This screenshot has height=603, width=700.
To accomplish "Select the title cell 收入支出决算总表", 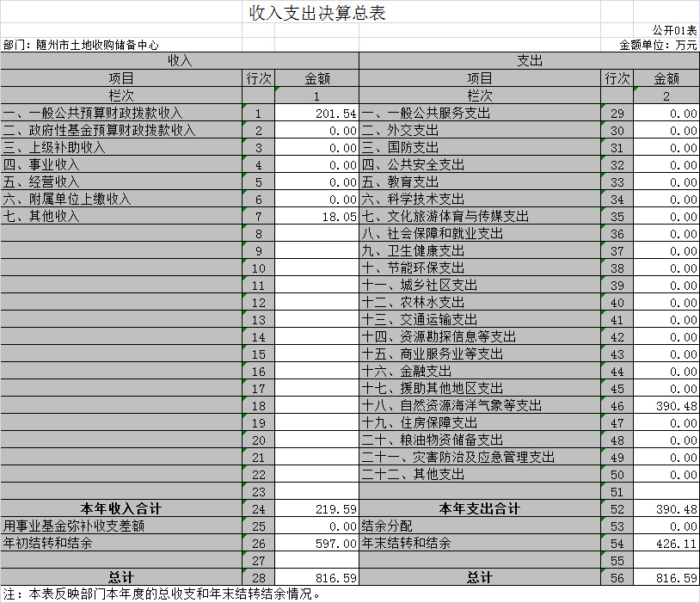I will [x=317, y=13].
